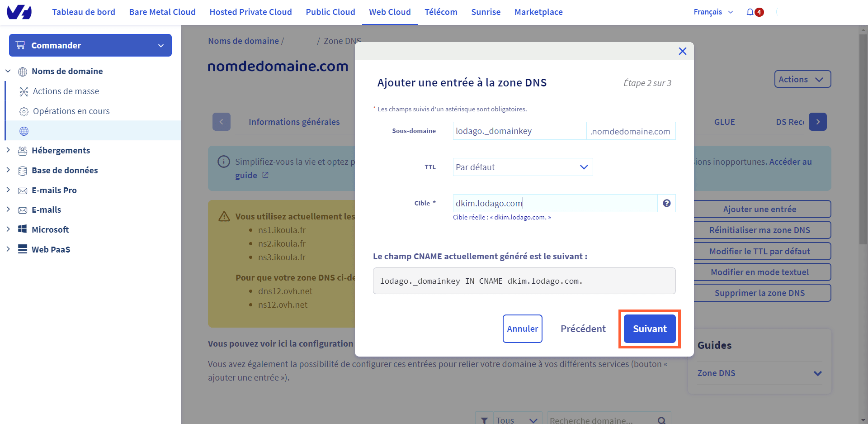This screenshot has width=868, height=424.
Task: Click the Actions de masse icon
Action: [24, 92]
